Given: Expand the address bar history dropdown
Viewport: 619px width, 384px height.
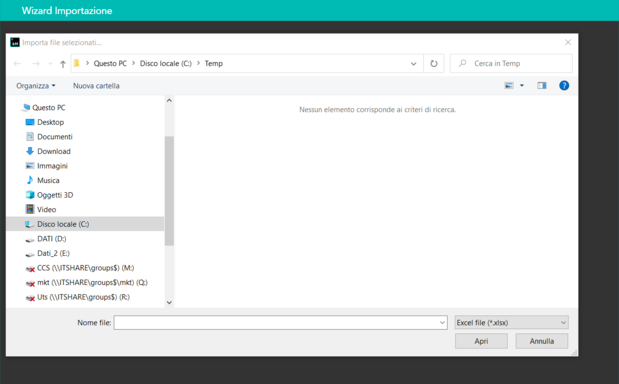Looking at the screenshot, I should pyautogui.click(x=413, y=64).
